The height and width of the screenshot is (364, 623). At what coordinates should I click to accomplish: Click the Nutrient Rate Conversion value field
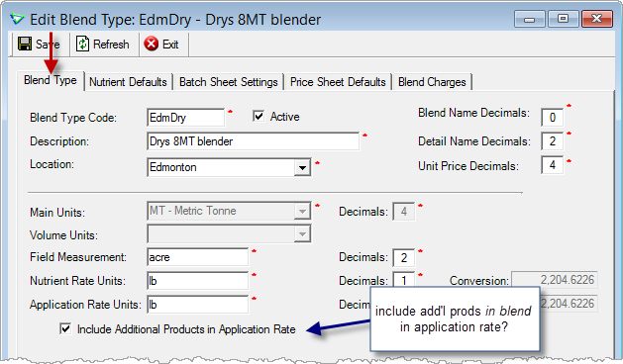click(555, 280)
